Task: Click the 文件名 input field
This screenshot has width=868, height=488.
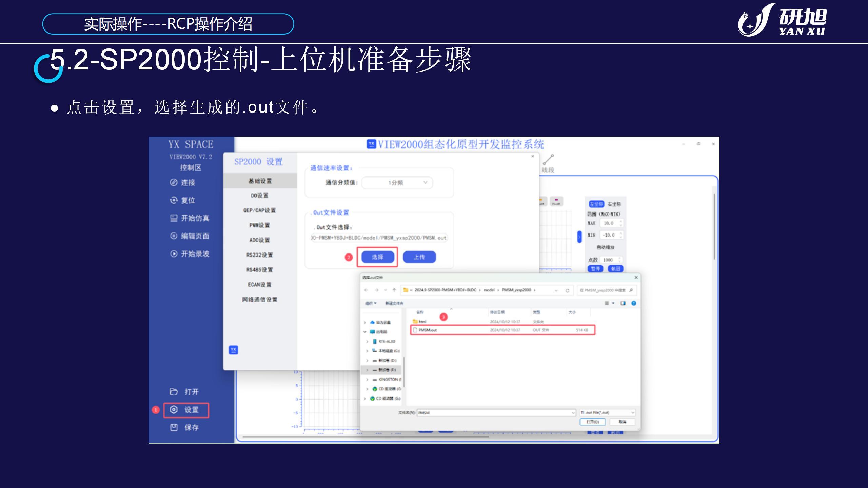Action: pyautogui.click(x=496, y=413)
